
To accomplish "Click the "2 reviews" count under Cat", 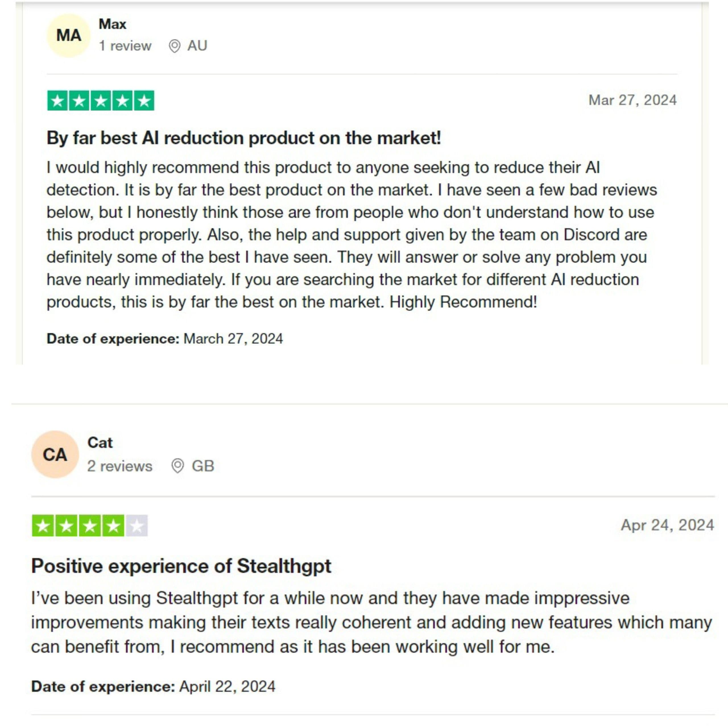I will point(120,466).
